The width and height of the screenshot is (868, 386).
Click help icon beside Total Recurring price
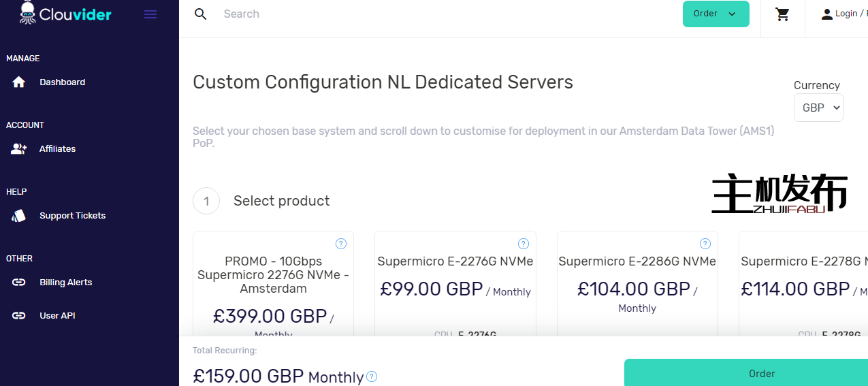(372, 376)
